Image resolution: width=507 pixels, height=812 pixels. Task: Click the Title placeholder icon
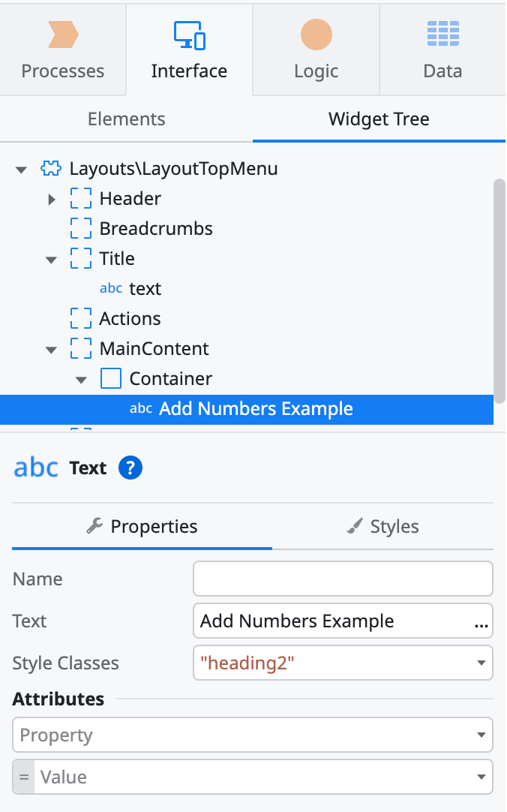[81, 258]
